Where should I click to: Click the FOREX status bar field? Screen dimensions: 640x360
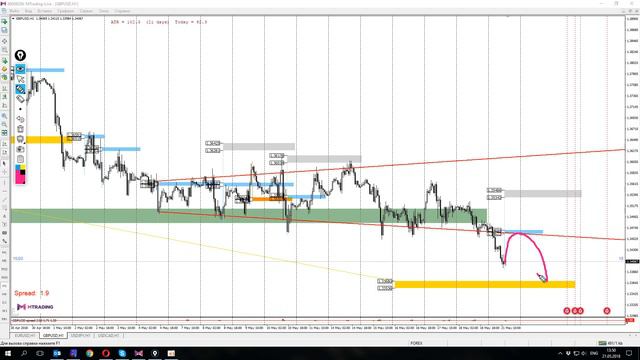[416, 343]
